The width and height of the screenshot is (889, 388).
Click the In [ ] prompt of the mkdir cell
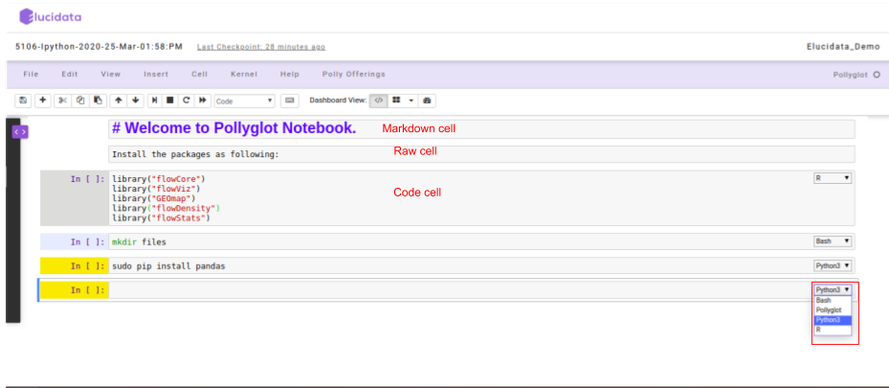[88, 242]
